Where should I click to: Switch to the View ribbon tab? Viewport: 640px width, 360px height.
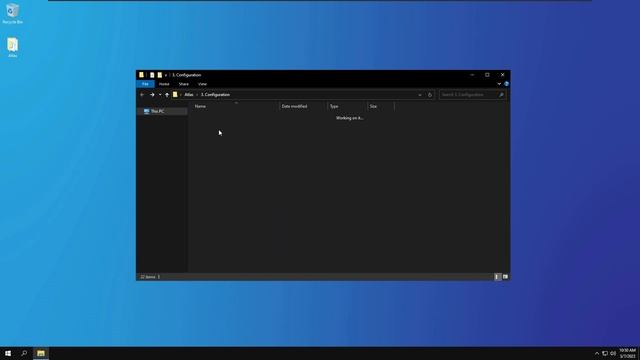click(202, 84)
